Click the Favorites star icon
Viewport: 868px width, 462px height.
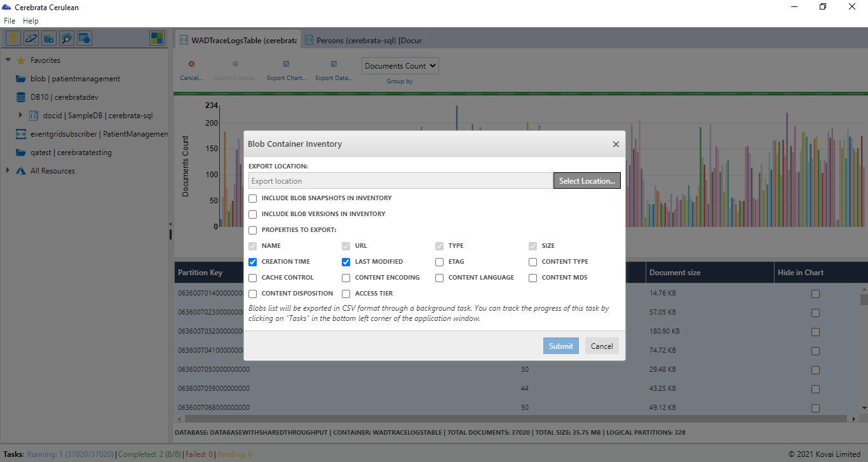(x=21, y=60)
